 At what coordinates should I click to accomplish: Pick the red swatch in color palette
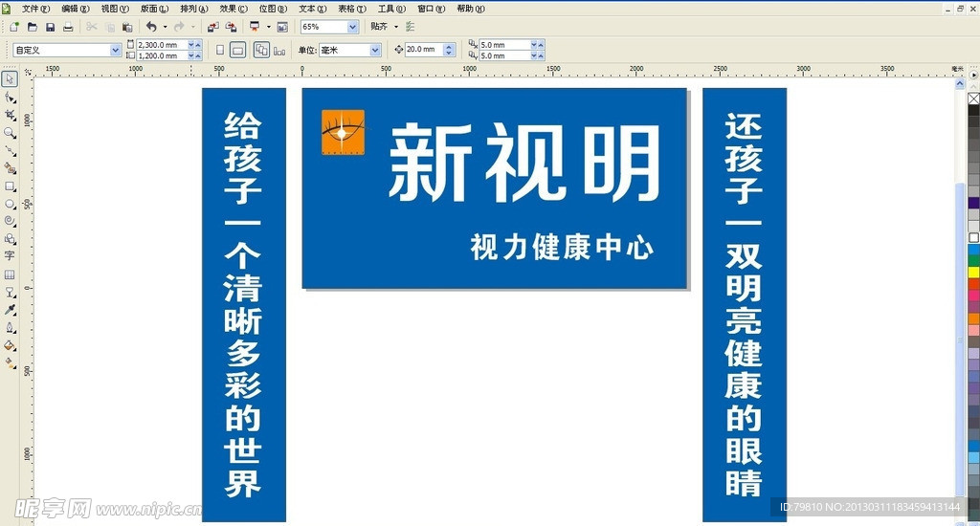pos(973,284)
